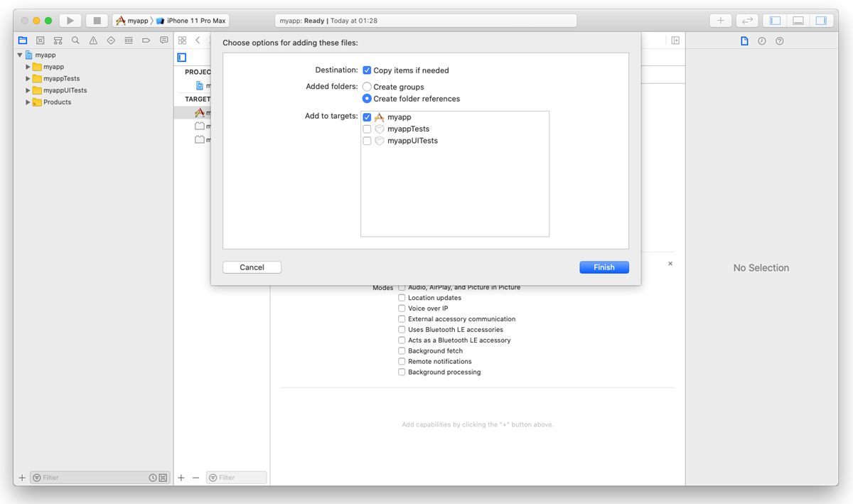Choose the iPhone 11 Pro Max destination
Image resolution: width=853 pixels, height=504 pixels.
pos(195,21)
